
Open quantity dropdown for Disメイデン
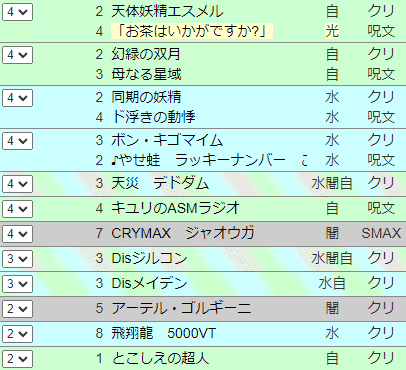(x=17, y=284)
